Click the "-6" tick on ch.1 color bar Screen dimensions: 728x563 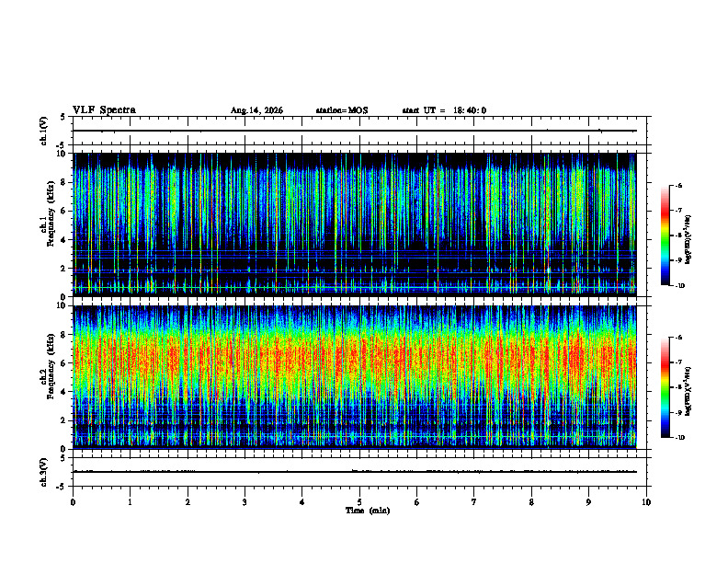(678, 185)
